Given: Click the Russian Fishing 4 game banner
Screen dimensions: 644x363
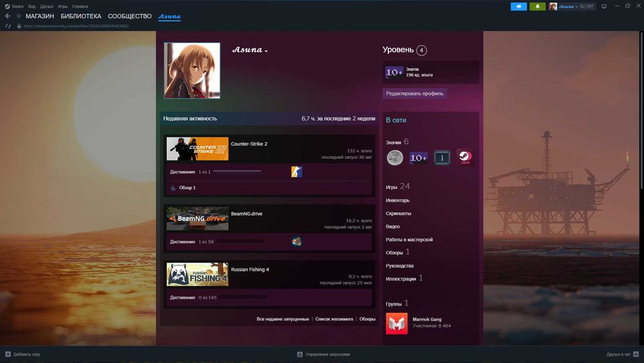Looking at the screenshot, I should point(198,274).
